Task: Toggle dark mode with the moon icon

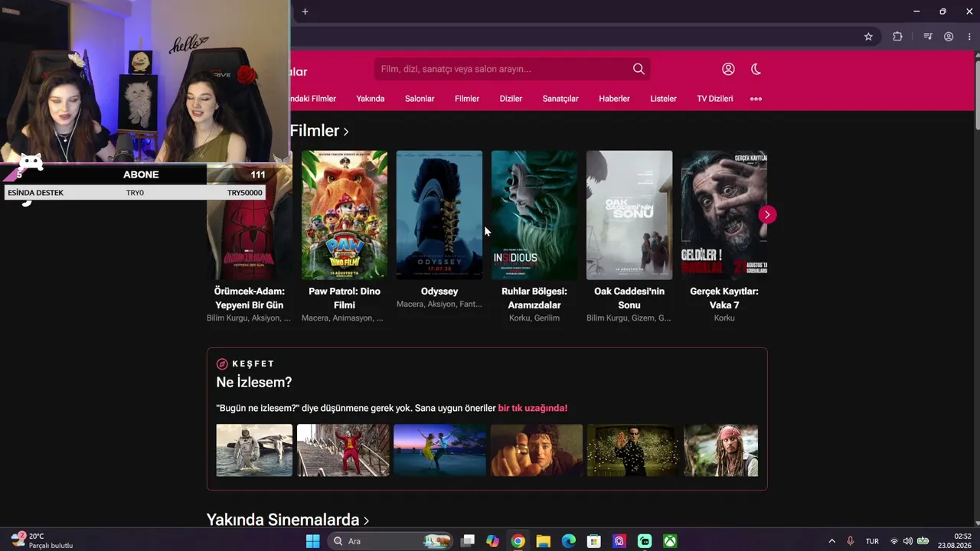Action: [x=756, y=69]
